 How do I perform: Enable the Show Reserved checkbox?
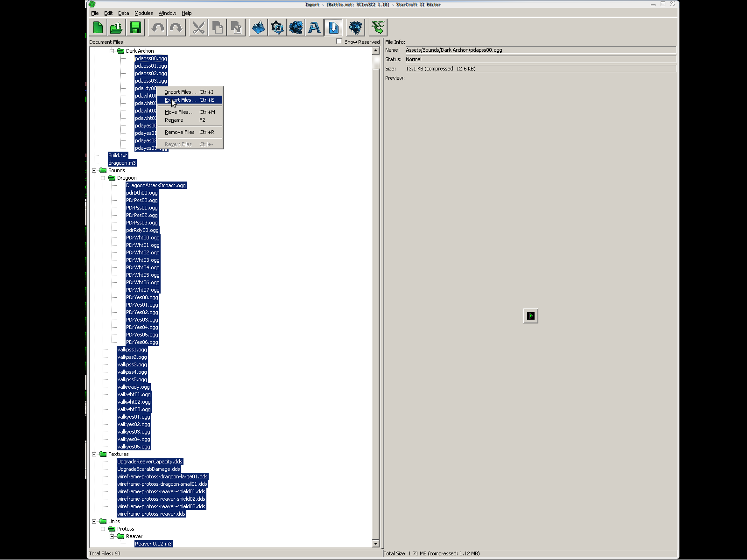click(x=339, y=42)
